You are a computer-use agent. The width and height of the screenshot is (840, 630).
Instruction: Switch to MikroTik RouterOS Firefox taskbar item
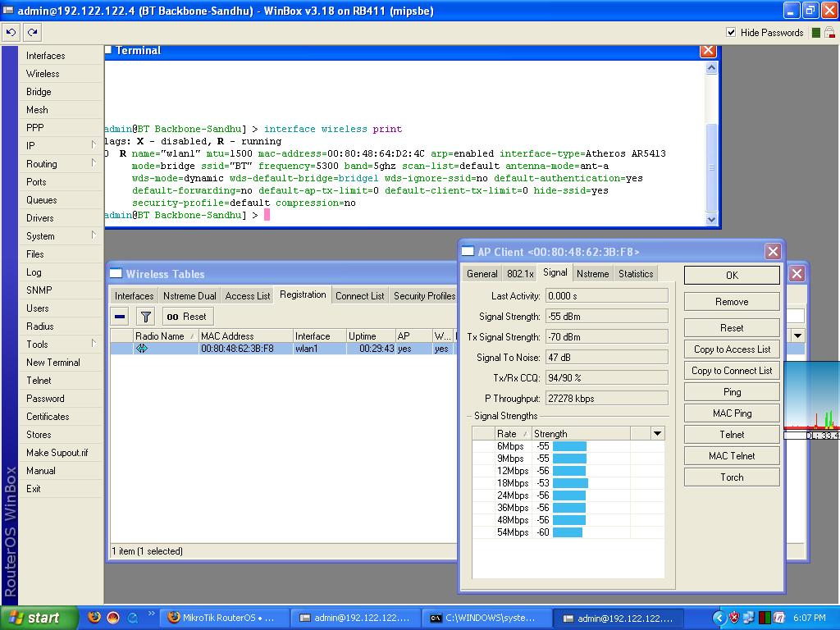point(224,618)
